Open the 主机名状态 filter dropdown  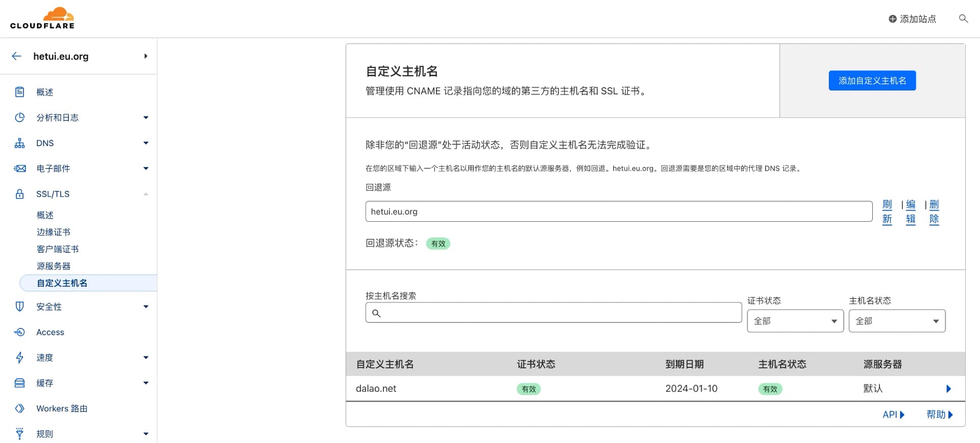pos(896,321)
